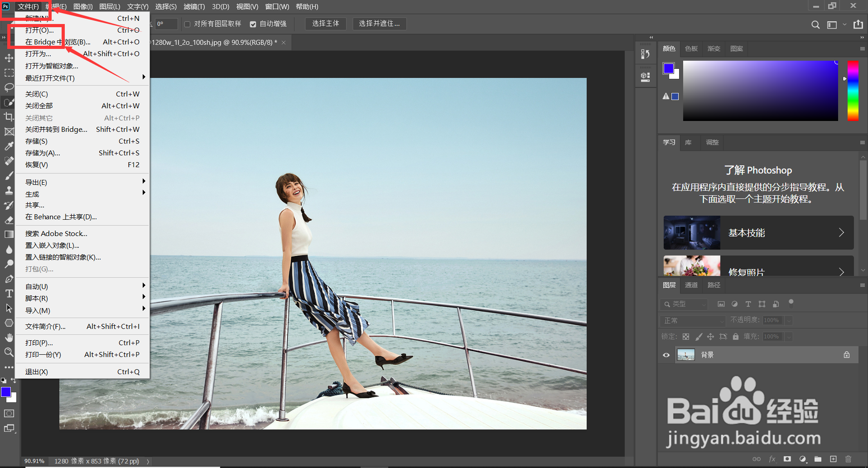Hide the 背景 layer
The height and width of the screenshot is (468, 868).
click(666, 355)
